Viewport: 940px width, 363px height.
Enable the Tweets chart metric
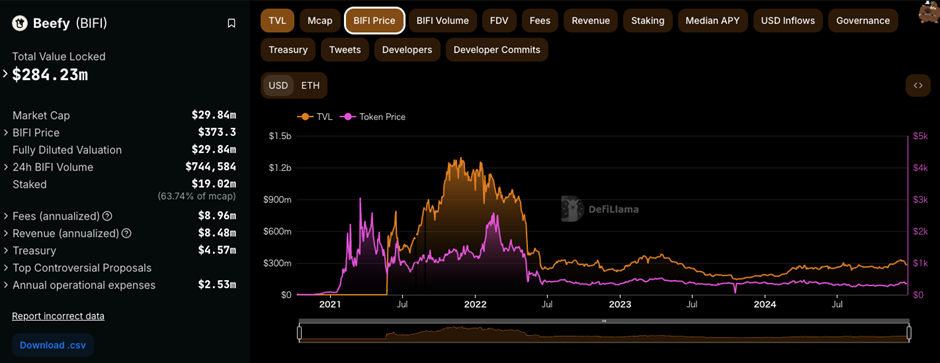click(345, 50)
